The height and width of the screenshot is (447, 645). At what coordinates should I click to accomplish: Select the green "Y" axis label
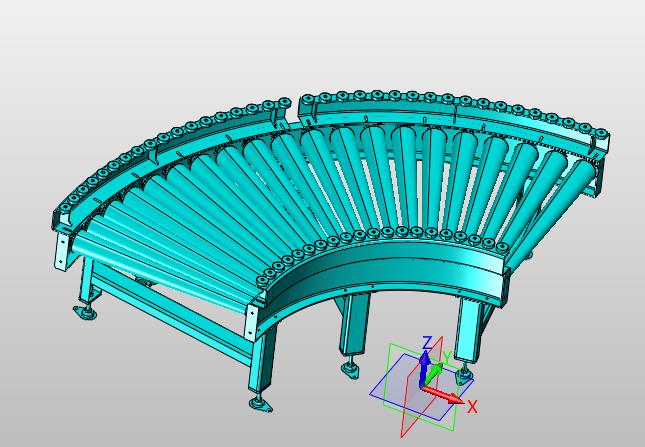point(447,356)
